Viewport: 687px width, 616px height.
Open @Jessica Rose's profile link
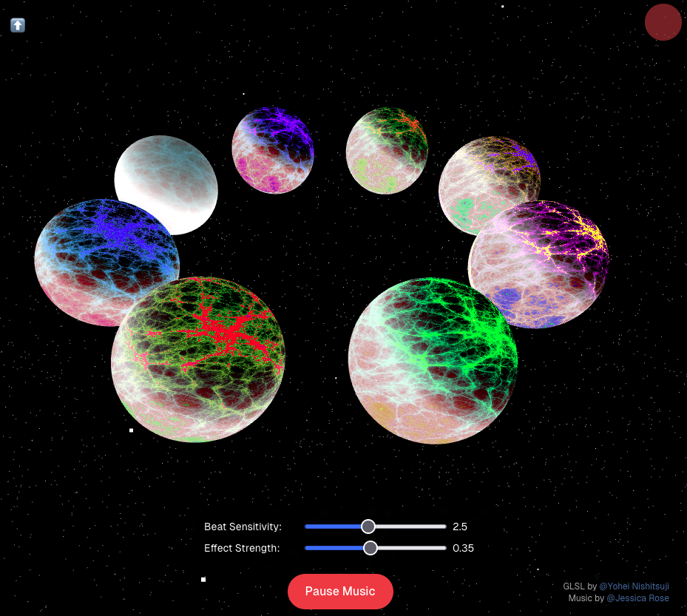pyautogui.click(x=637, y=598)
